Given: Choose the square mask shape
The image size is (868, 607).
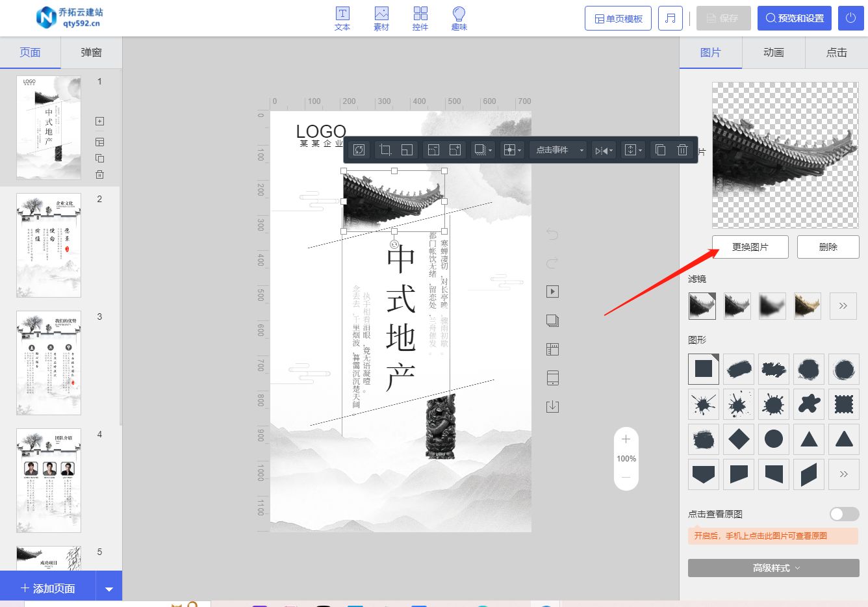Looking at the screenshot, I should click(x=704, y=369).
